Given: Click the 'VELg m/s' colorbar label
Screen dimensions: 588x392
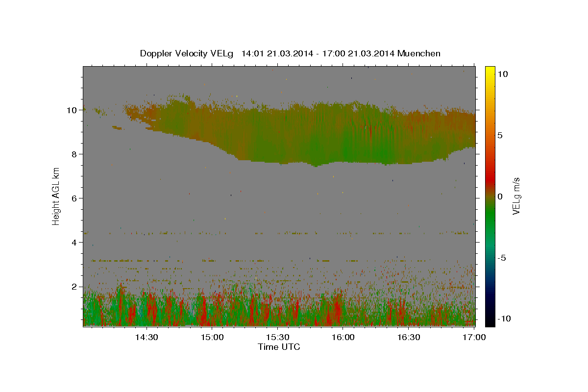Looking at the screenshot, I should 516,196.
